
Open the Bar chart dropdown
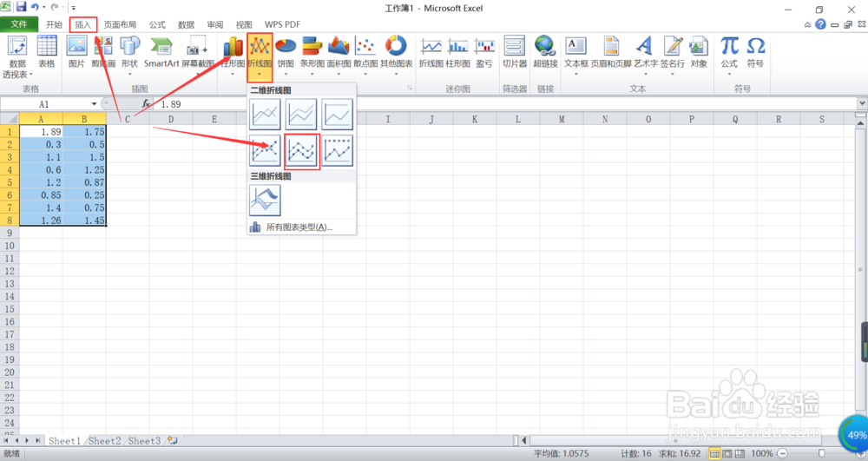tap(312, 56)
